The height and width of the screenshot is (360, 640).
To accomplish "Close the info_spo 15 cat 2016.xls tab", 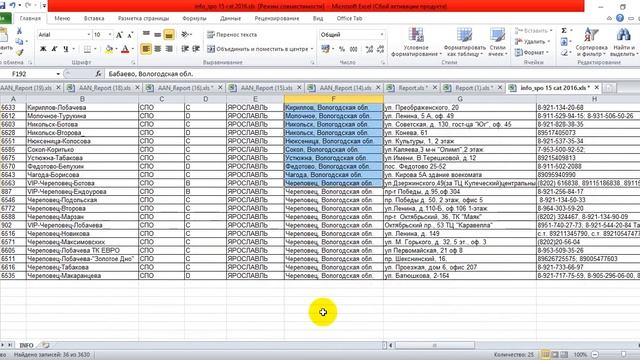I will coord(597,88).
